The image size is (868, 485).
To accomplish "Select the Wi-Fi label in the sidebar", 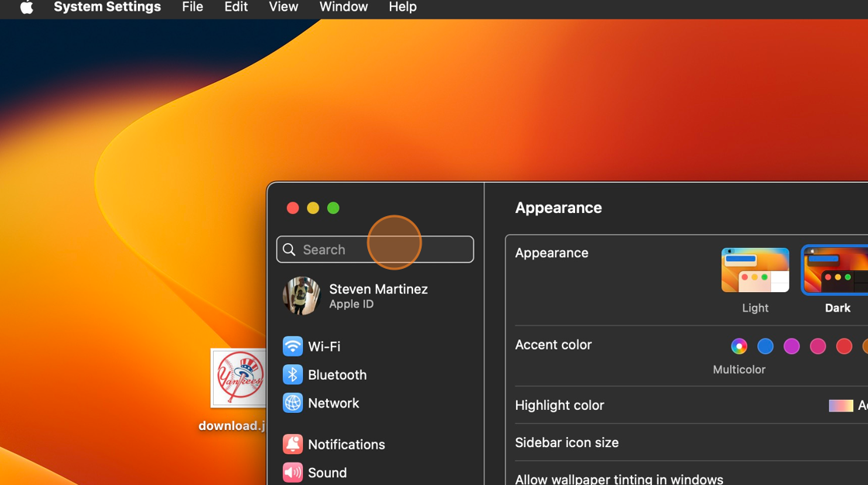I will (x=324, y=346).
